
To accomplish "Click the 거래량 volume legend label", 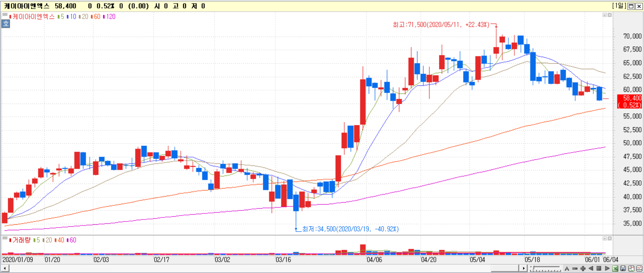I will (21, 240).
